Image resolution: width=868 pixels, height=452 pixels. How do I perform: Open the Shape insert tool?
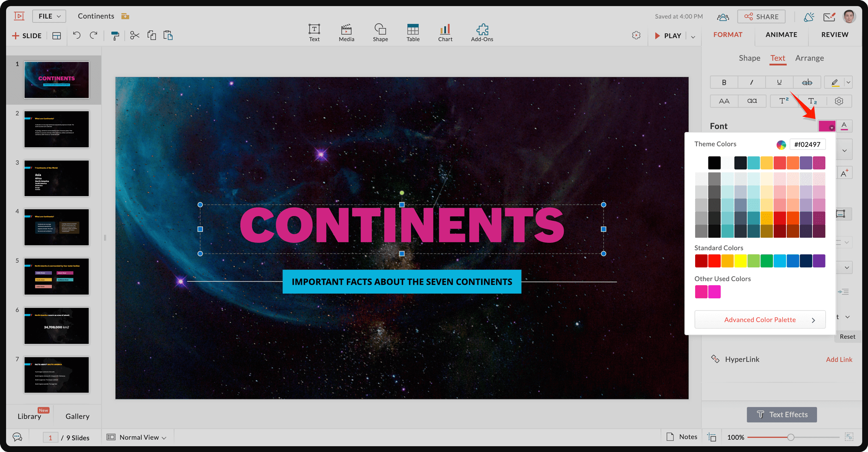(380, 33)
